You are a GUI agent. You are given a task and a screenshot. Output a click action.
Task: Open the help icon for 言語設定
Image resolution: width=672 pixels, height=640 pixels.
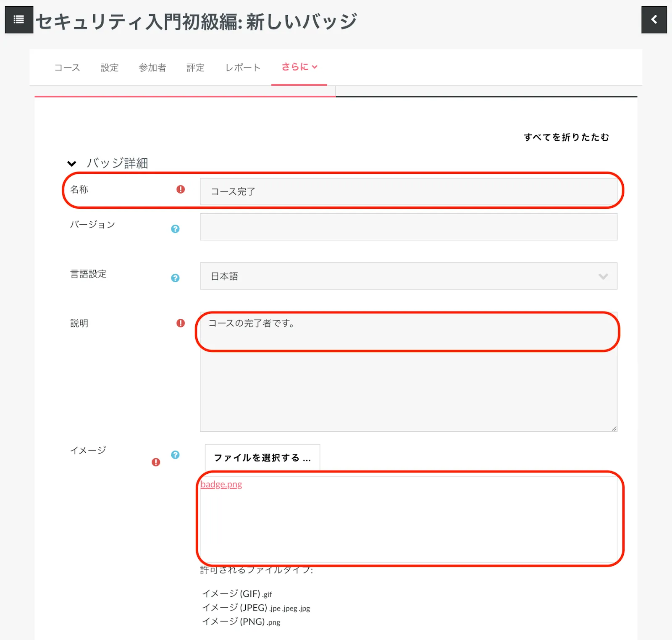click(175, 278)
